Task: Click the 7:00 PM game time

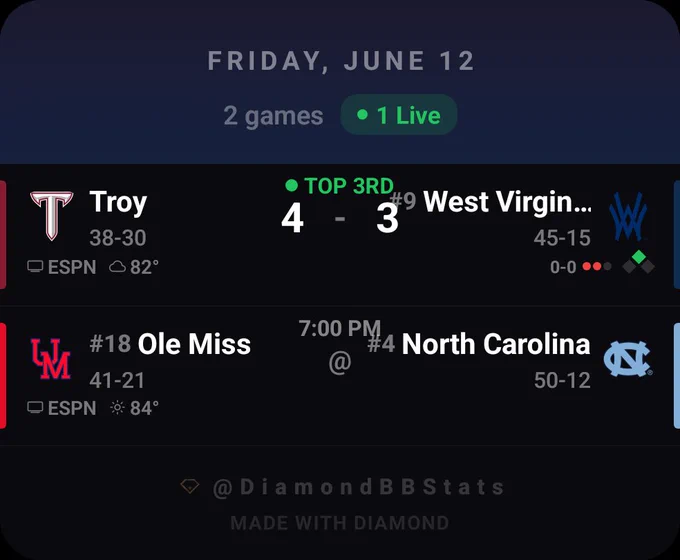Action: point(340,328)
